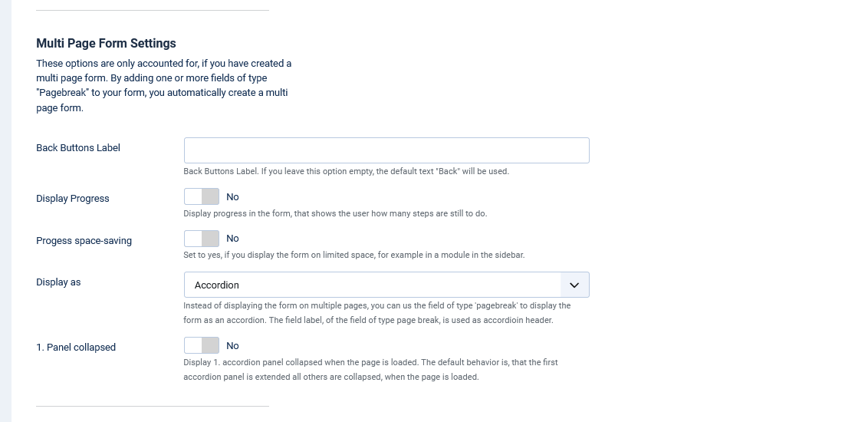Image resolution: width=868 pixels, height=422 pixels.
Task: Open the Display as Accordion combo box
Action: pos(386,285)
